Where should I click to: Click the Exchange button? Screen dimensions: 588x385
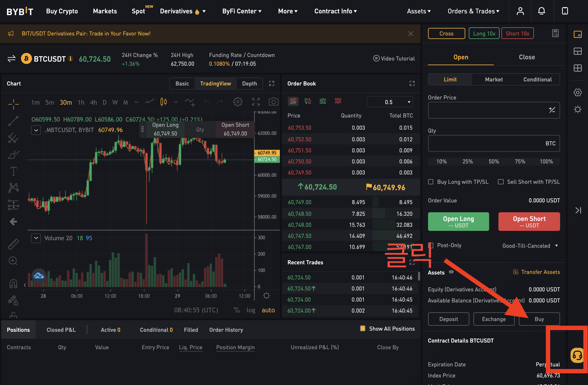[x=494, y=319]
